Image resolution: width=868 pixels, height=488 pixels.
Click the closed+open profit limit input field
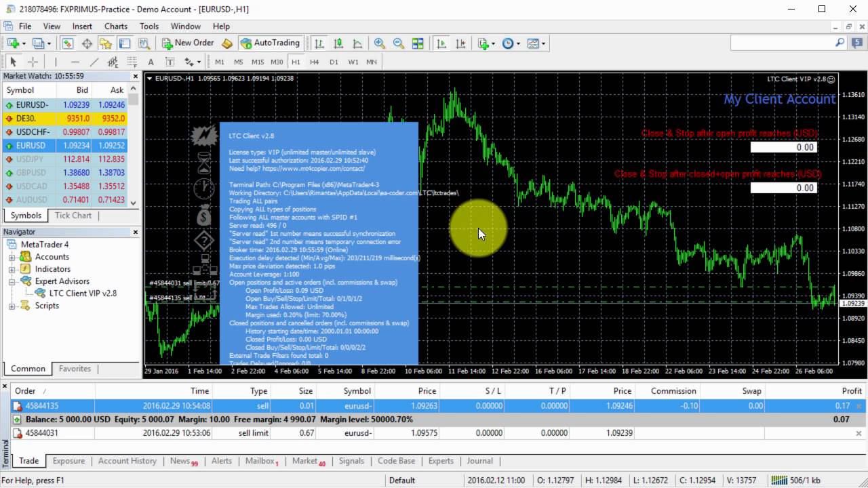click(784, 188)
